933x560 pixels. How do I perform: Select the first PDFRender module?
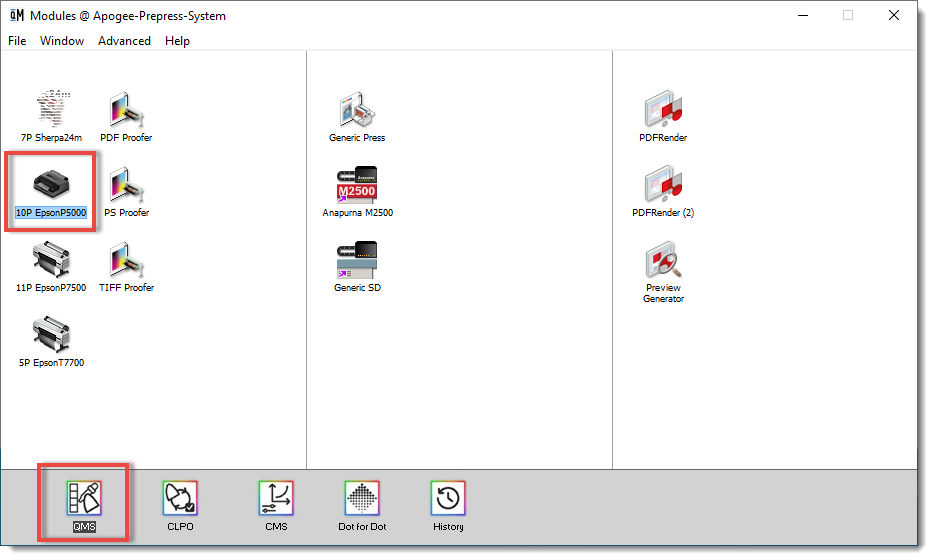[663, 110]
